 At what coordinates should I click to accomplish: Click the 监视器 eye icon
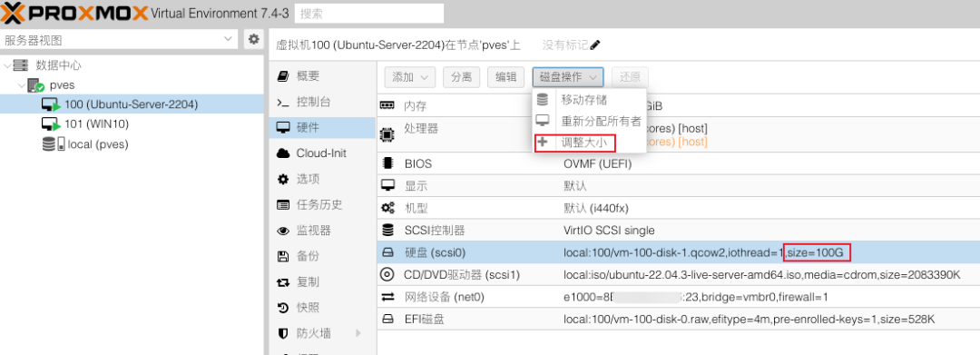283,231
